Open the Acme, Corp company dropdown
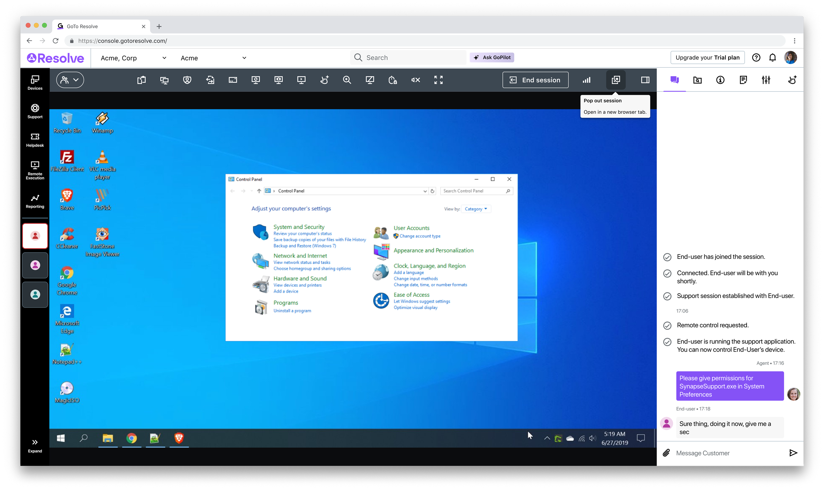Screen dimensions: 824x504 133,58
